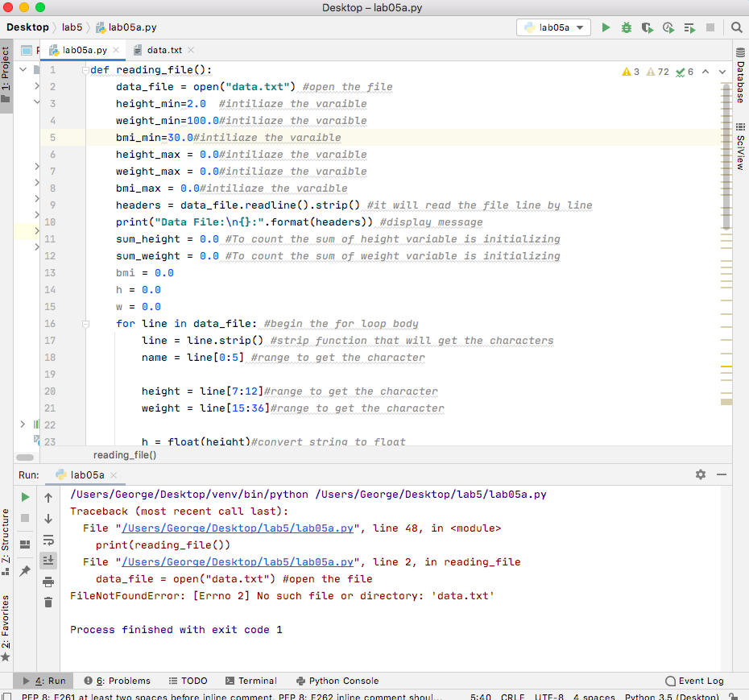Collapse the reading_file function fold marker

tap(85, 70)
